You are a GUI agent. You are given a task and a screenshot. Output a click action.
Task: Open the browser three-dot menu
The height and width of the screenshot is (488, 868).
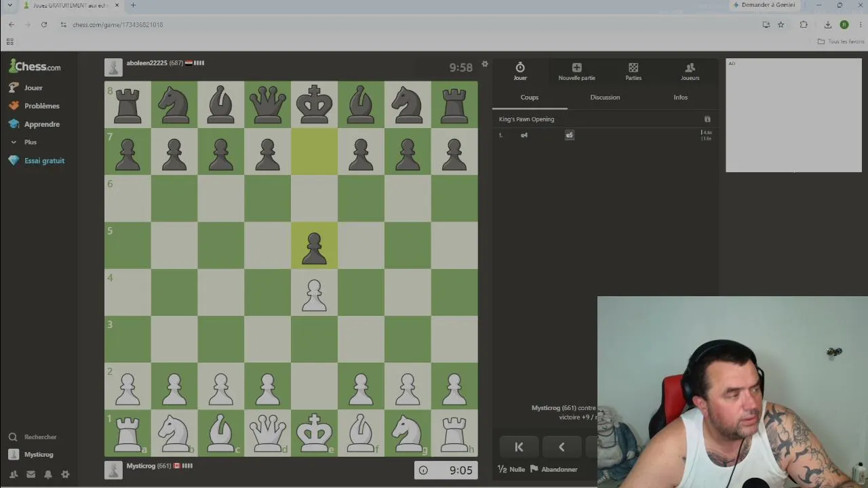pyautogui.click(x=860, y=24)
